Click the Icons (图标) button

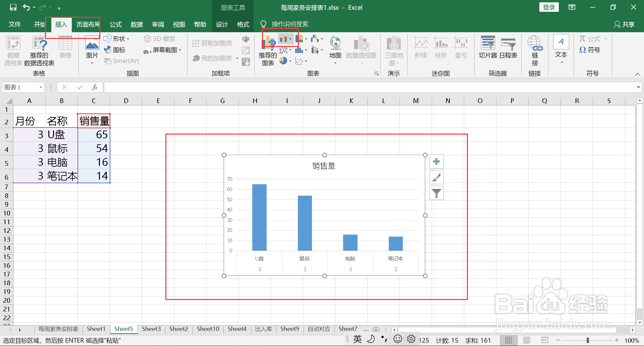[115, 50]
